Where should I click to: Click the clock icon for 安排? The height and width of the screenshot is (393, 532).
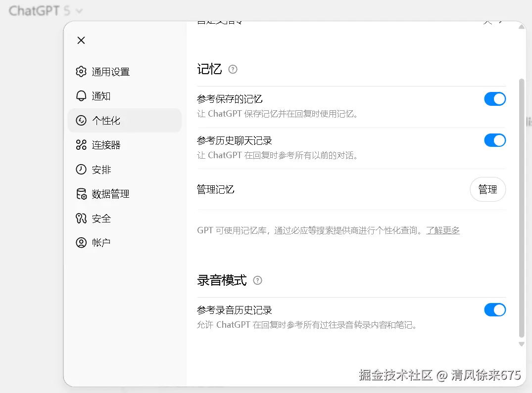pos(81,169)
